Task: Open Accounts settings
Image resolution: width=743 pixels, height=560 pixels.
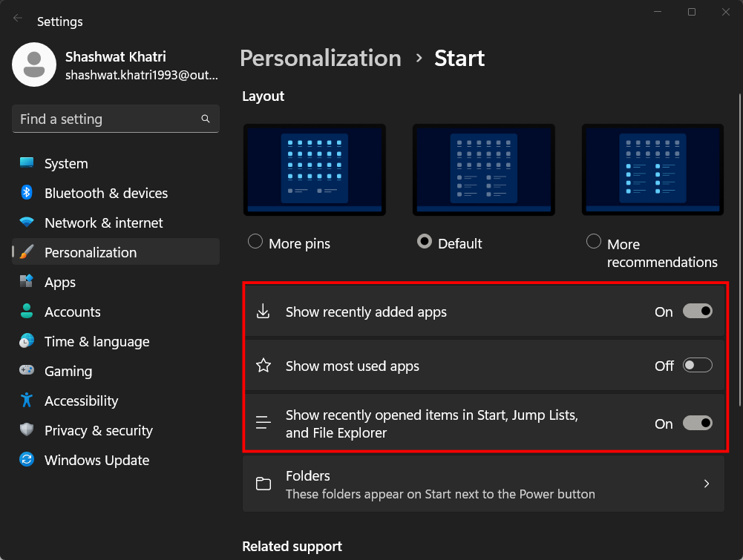Action: pos(73,312)
